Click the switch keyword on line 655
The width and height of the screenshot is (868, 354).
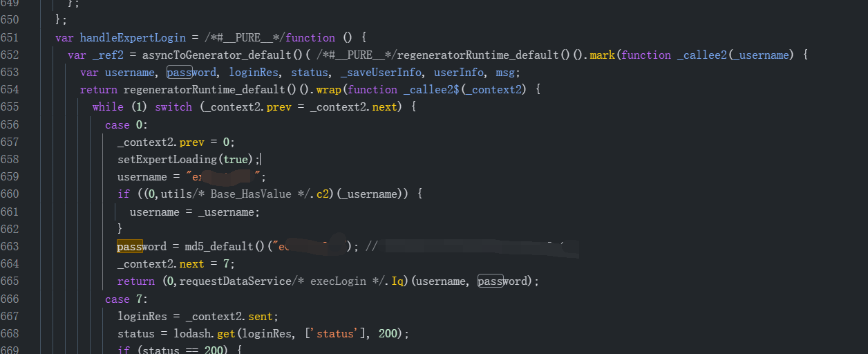[x=173, y=107]
